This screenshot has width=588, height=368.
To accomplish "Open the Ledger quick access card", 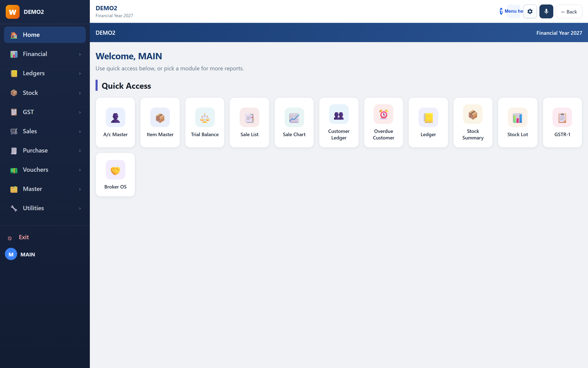I will [428, 122].
